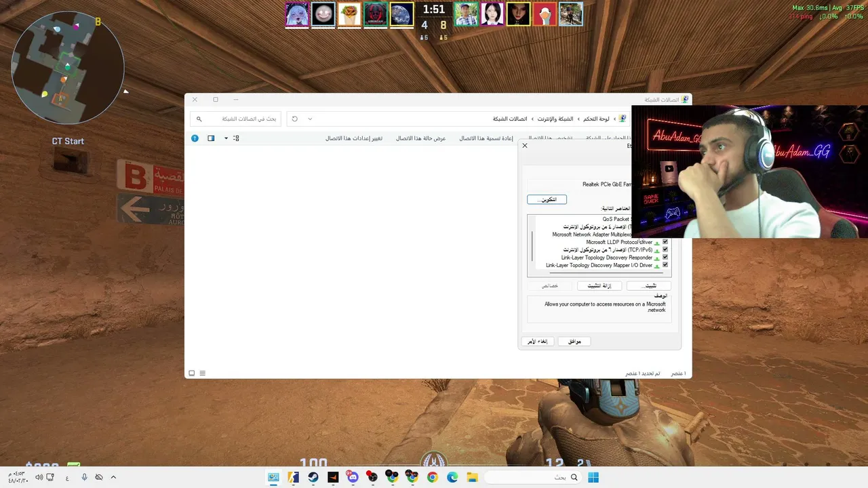868x488 pixels.
Task: Toggle the preview pane icon
Action: tap(211, 138)
